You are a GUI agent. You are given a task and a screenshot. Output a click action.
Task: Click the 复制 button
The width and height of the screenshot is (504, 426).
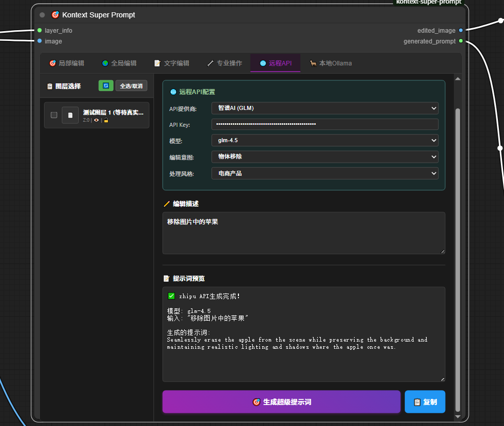tap(425, 401)
